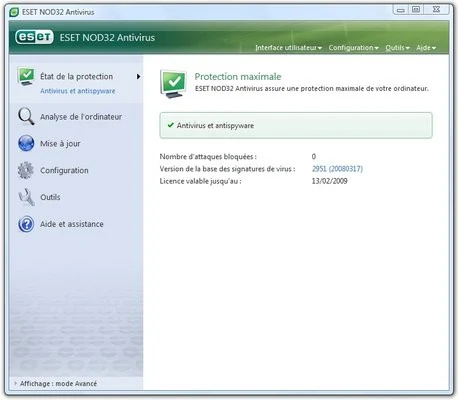This screenshot has height=400, width=458.
Task: Click the ESET title bar app icon
Action: click(14, 12)
